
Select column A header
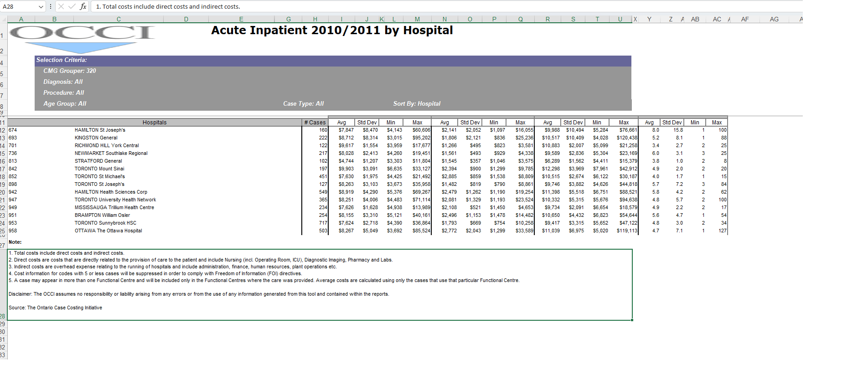(21, 19)
